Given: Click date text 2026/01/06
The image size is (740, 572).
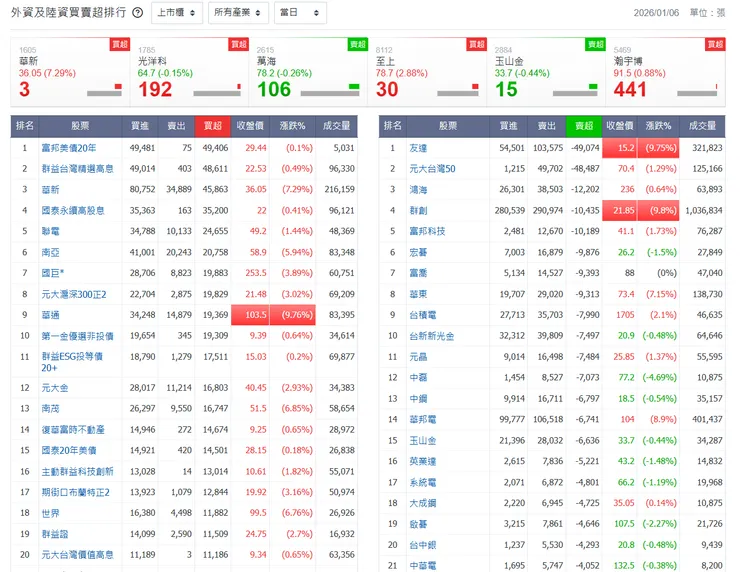Looking at the screenshot, I should 656,13.
